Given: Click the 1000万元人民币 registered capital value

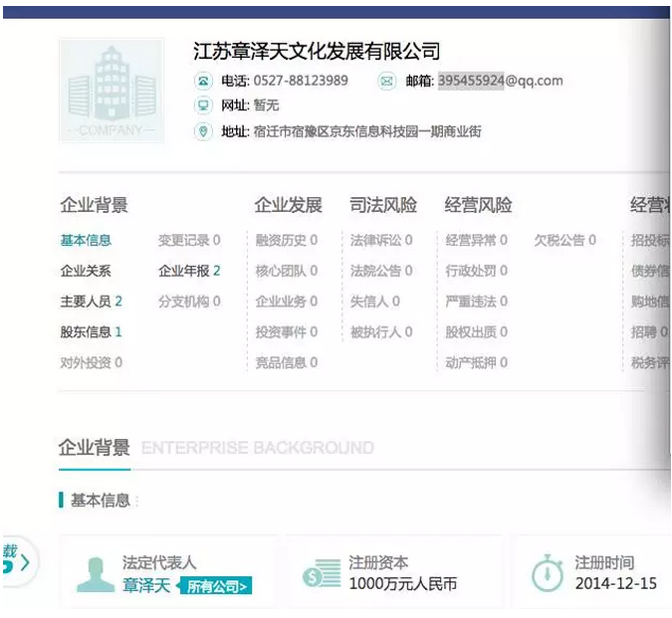Looking at the screenshot, I should tap(403, 584).
